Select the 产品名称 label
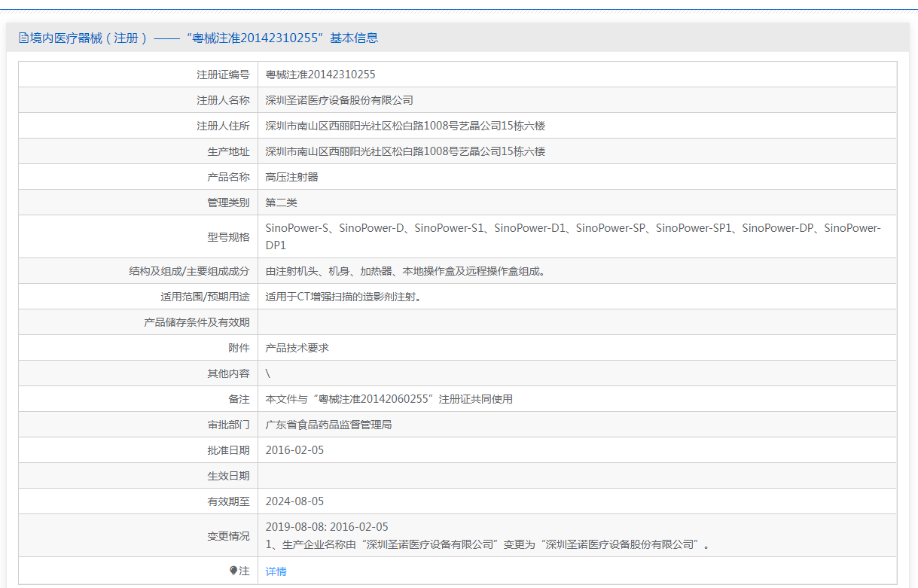The image size is (918, 588). coord(228,177)
